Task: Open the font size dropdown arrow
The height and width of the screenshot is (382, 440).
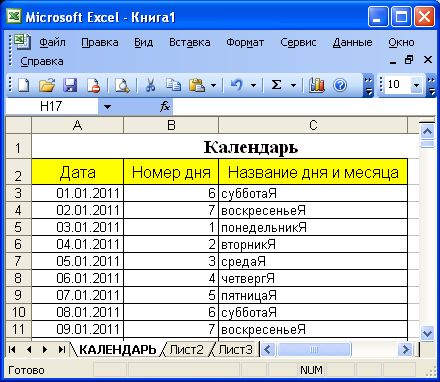Action: [416, 85]
